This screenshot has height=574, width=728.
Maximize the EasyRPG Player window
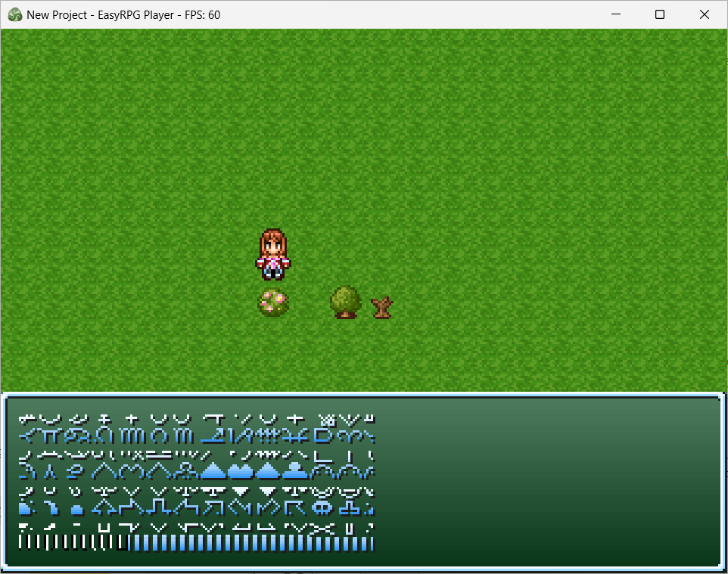tap(660, 14)
